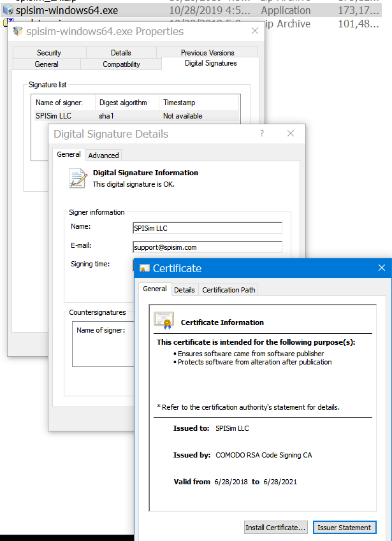Click the help question mark in Digital Signature Details

point(262,134)
